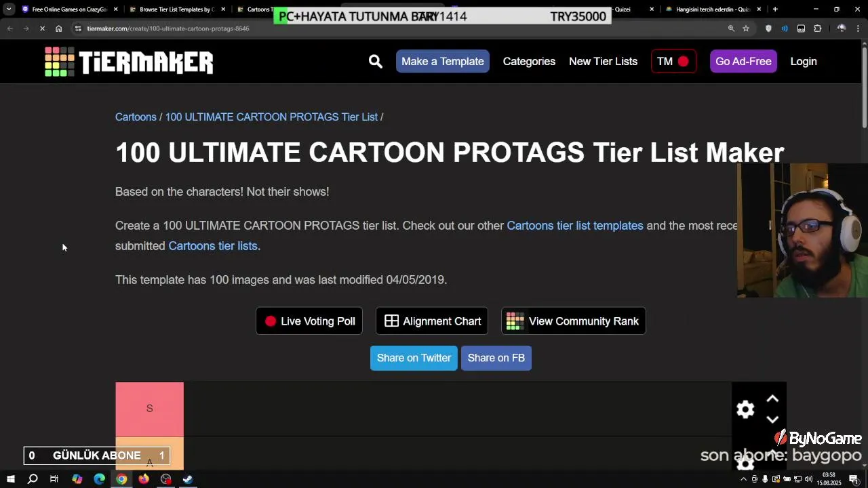Image resolution: width=868 pixels, height=488 pixels.
Task: Click the Go Ad-Free button
Action: 743,62
